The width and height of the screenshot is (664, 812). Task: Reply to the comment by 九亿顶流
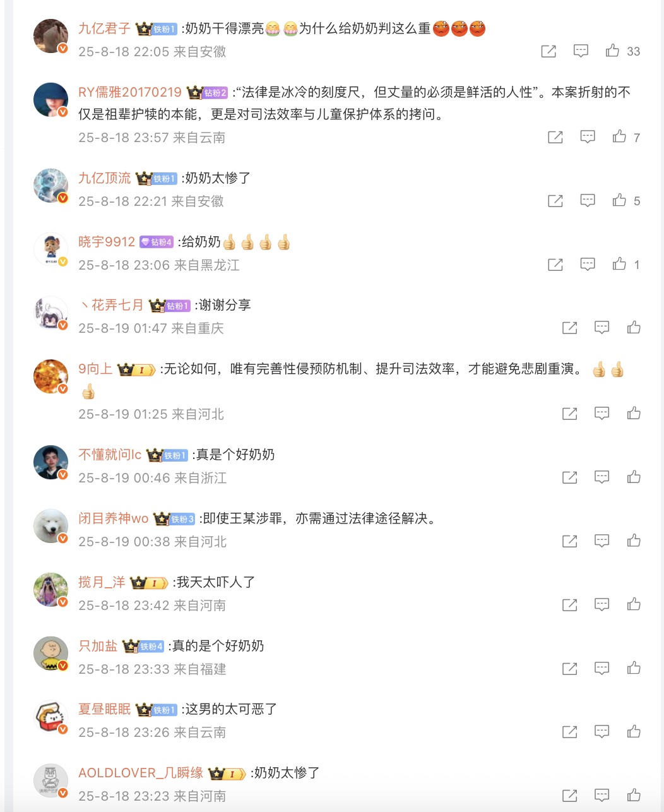pos(588,201)
